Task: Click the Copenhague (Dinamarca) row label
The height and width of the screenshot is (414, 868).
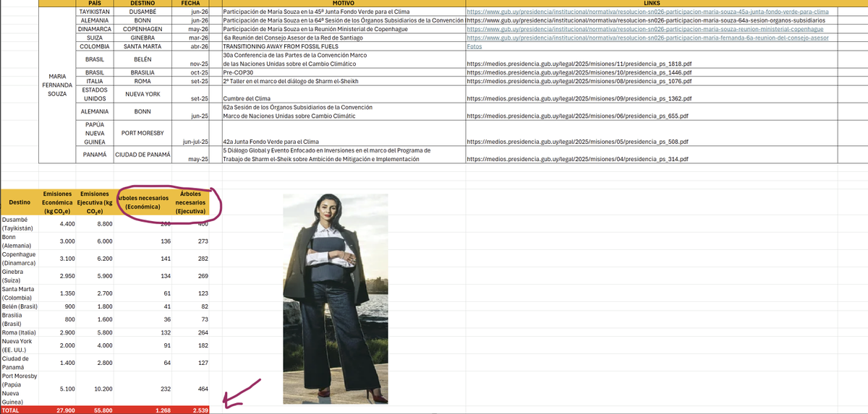Action: [x=20, y=259]
